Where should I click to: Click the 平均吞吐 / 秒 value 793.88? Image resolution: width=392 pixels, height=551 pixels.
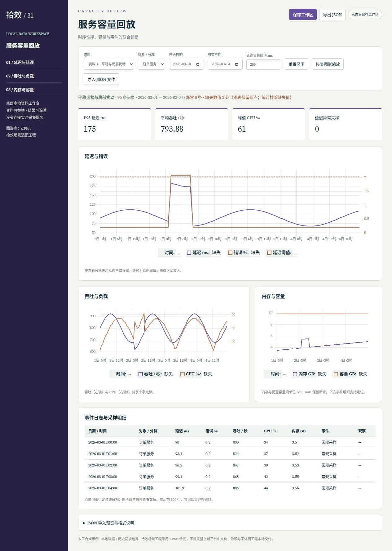[x=172, y=129]
